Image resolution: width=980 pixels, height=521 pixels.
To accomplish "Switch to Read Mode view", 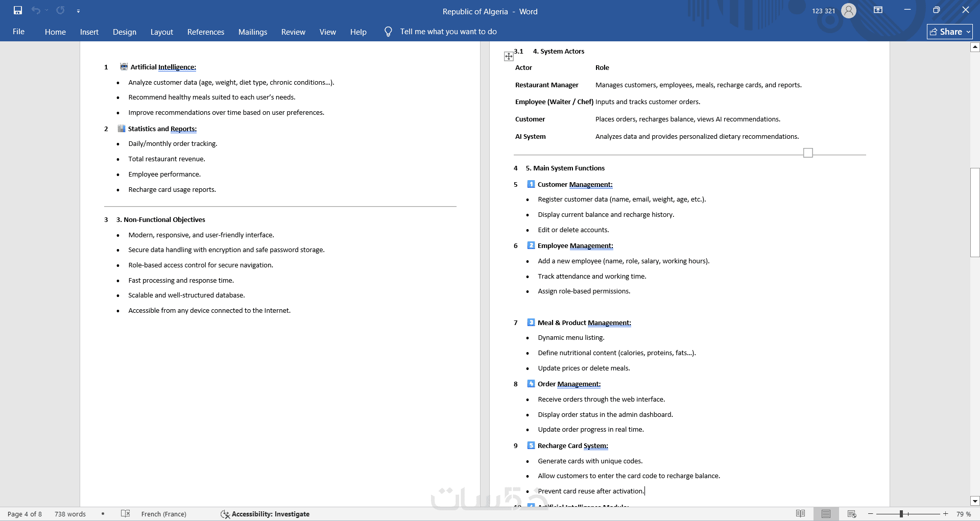I will pyautogui.click(x=801, y=514).
